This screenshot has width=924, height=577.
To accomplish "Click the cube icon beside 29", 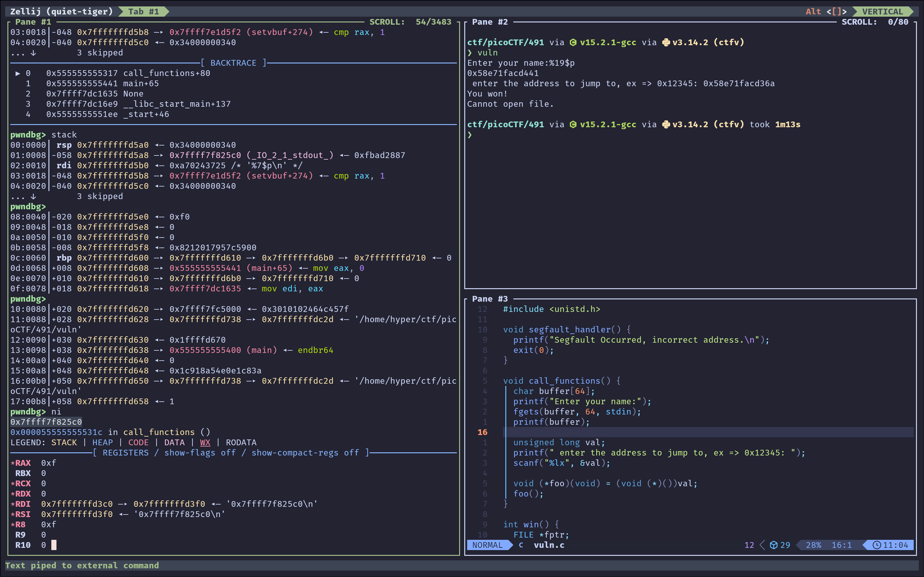I will point(774,545).
